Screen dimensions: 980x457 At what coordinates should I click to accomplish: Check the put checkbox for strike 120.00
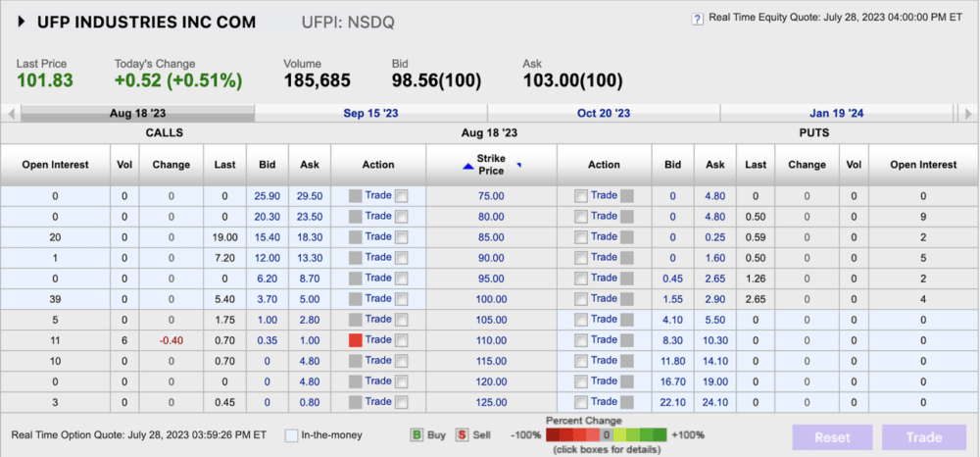coord(581,382)
